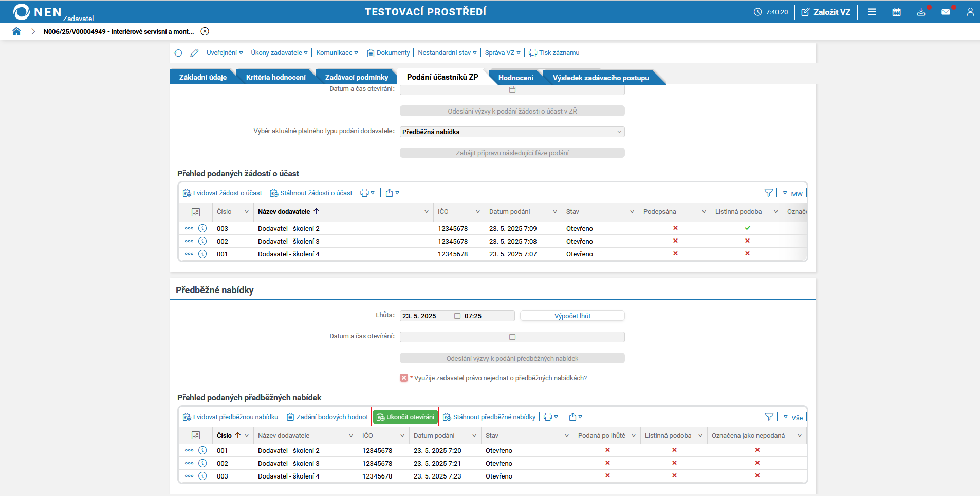Open the envelope messages icon
The image size is (980, 496).
tap(946, 12)
